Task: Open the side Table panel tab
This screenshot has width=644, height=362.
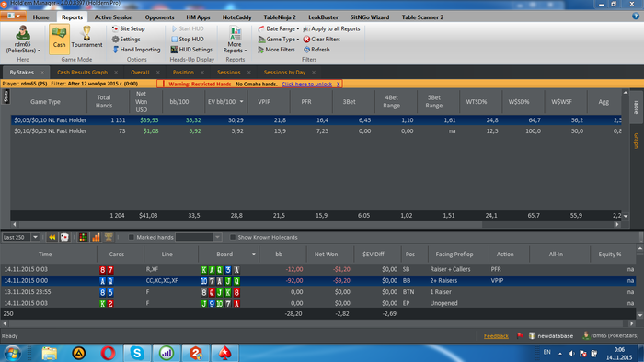Action: coord(637,107)
